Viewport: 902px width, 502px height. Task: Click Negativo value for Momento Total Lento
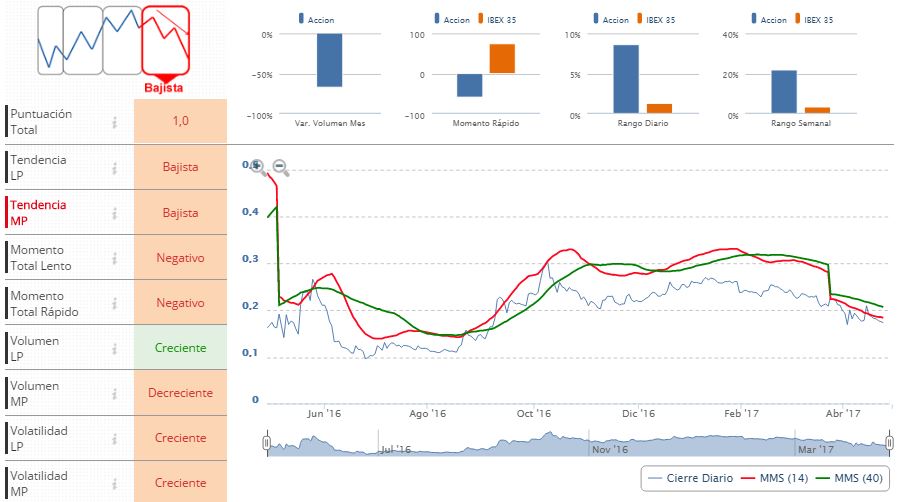pos(181,258)
